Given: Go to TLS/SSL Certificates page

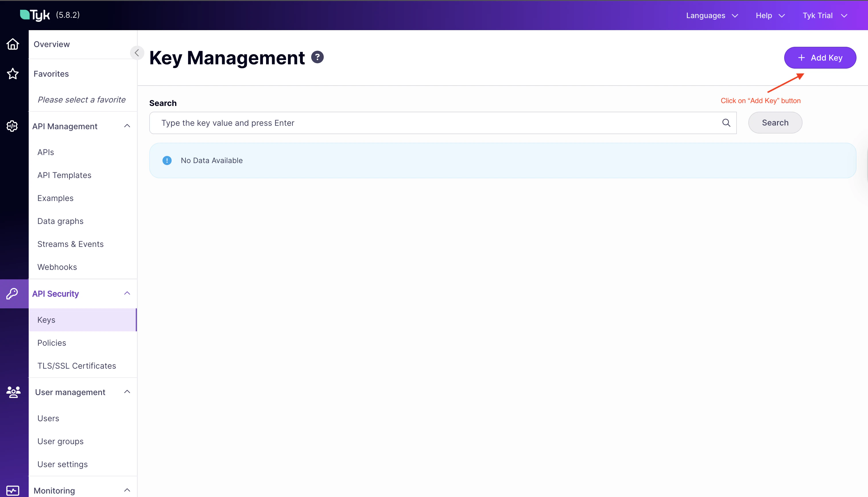Looking at the screenshot, I should 77,366.
